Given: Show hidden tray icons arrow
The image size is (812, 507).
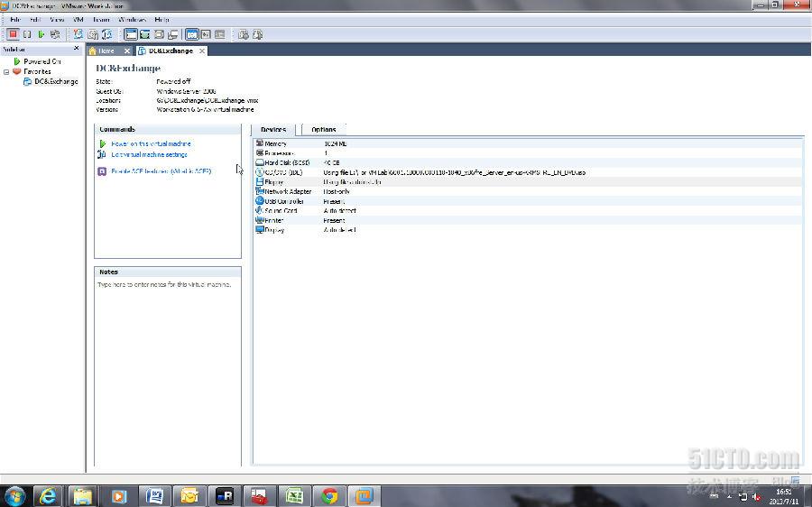Looking at the screenshot, I should pyautogui.click(x=729, y=497).
